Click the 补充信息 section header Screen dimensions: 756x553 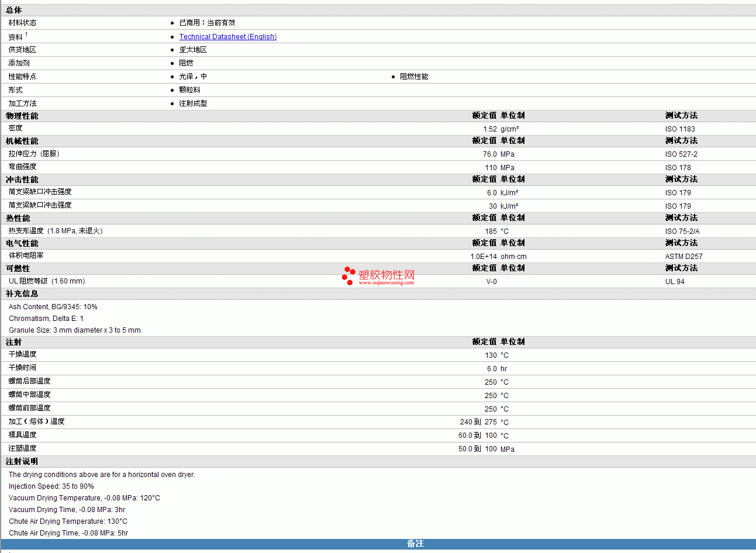pos(22,293)
